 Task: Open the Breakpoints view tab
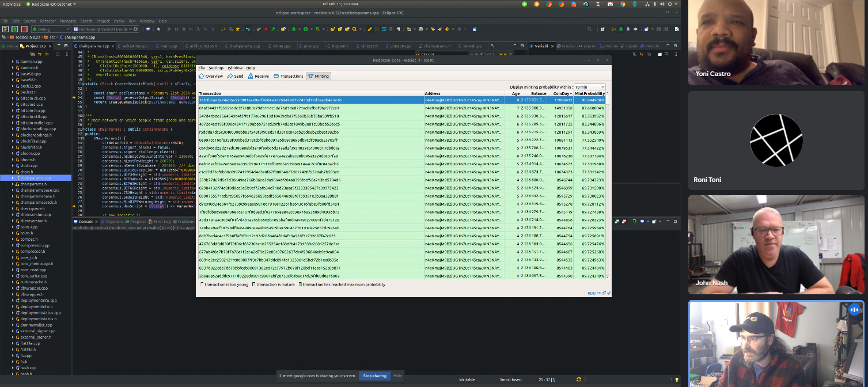click(565, 46)
